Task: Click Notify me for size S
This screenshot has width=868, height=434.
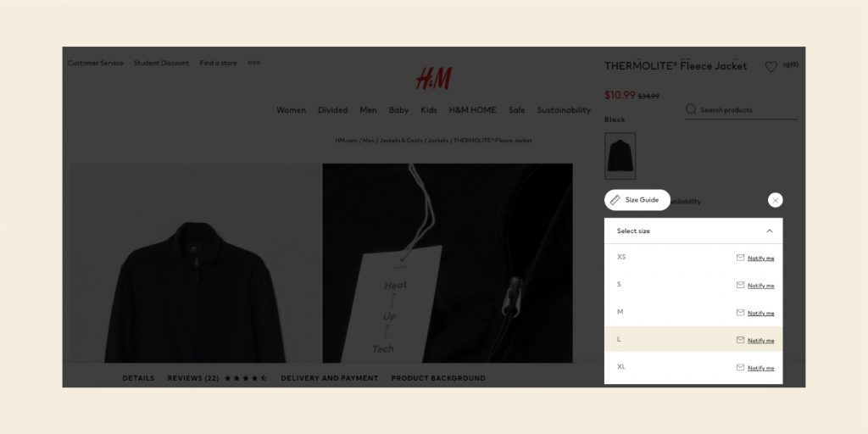Action: point(760,286)
